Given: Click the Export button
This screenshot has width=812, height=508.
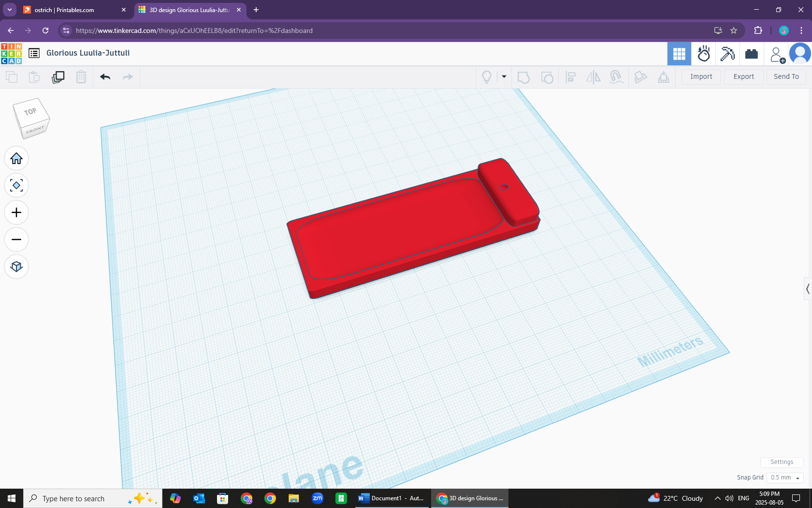Looking at the screenshot, I should 744,76.
